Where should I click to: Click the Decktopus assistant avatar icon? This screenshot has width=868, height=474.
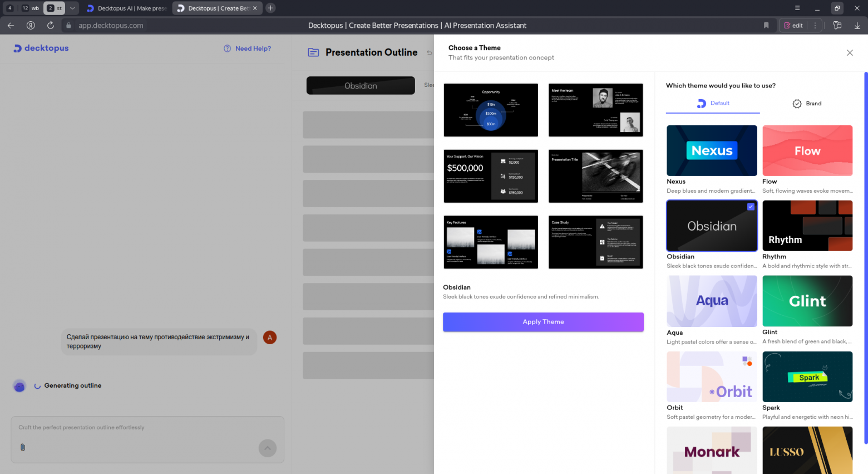tap(19, 386)
